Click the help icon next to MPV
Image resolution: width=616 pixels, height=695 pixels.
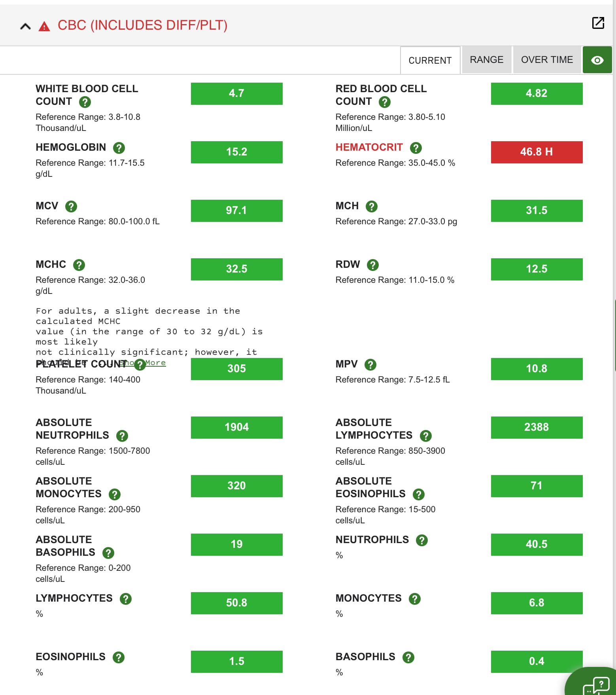pyautogui.click(x=370, y=365)
